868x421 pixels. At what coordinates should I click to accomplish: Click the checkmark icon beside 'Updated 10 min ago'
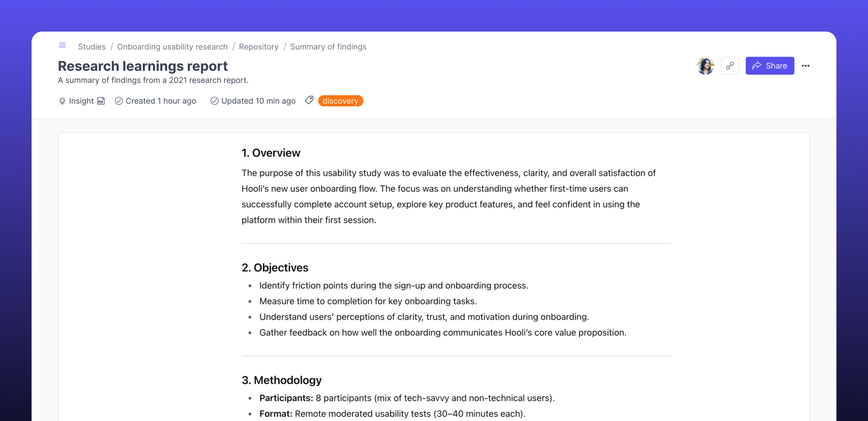(x=214, y=101)
